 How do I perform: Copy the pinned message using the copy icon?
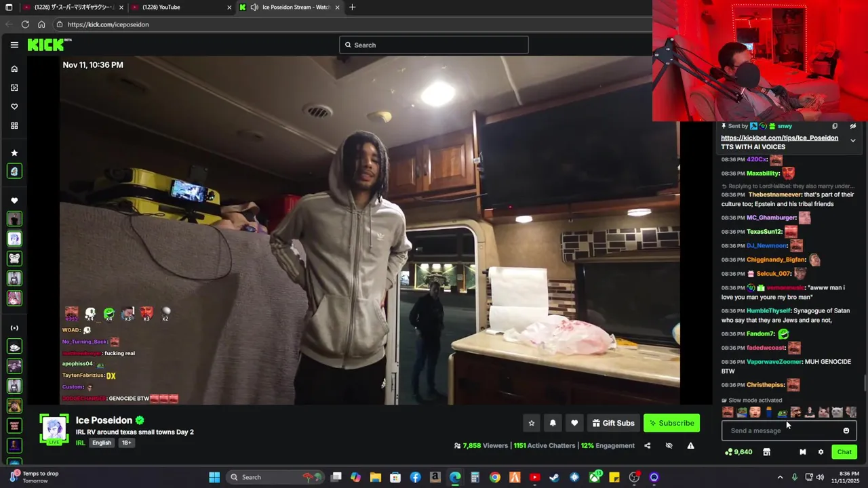tap(835, 126)
